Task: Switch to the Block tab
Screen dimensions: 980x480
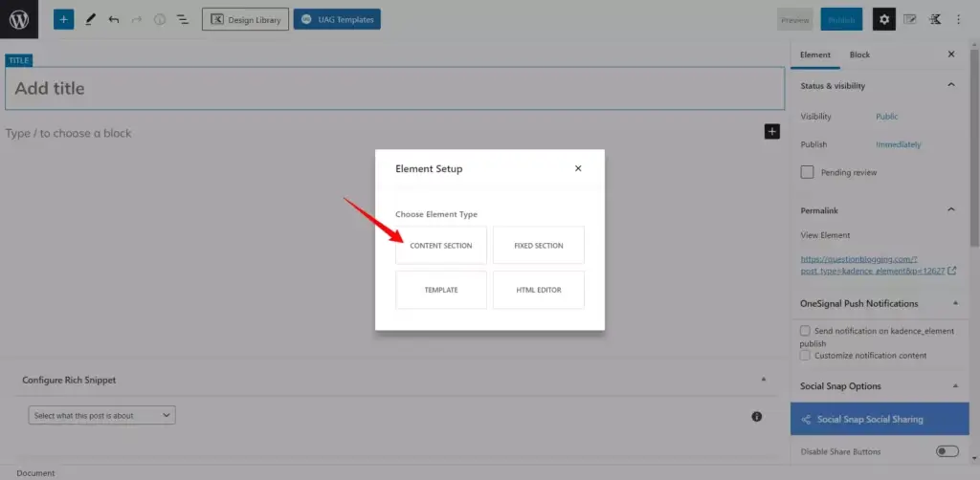Action: coord(859,55)
